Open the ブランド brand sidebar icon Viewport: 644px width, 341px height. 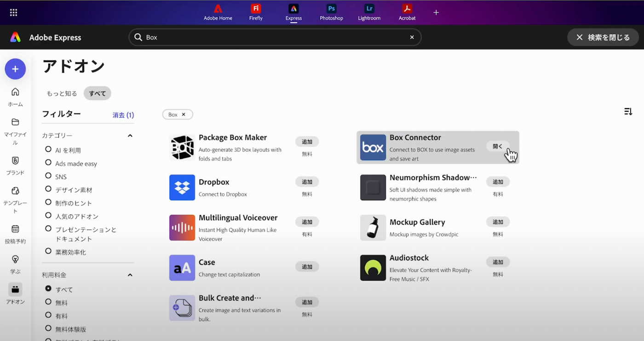tap(15, 161)
